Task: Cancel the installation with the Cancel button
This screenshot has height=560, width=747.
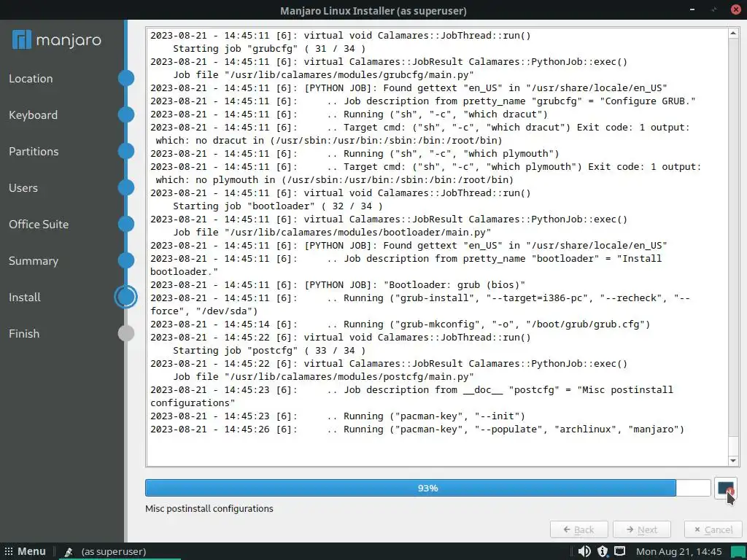Action: point(713,529)
